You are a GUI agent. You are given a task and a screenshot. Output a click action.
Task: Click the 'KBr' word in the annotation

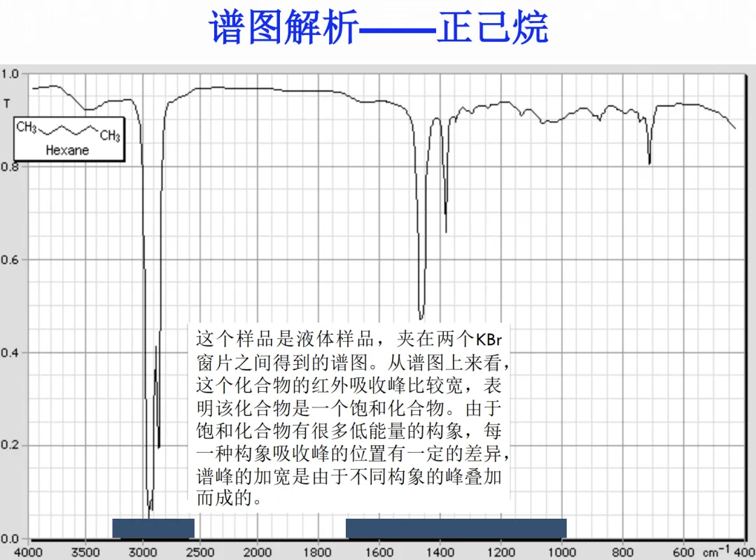(489, 340)
